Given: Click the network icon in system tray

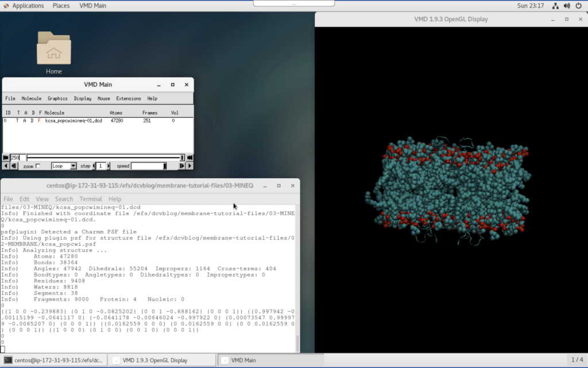Looking at the screenshot, I should coord(555,6).
